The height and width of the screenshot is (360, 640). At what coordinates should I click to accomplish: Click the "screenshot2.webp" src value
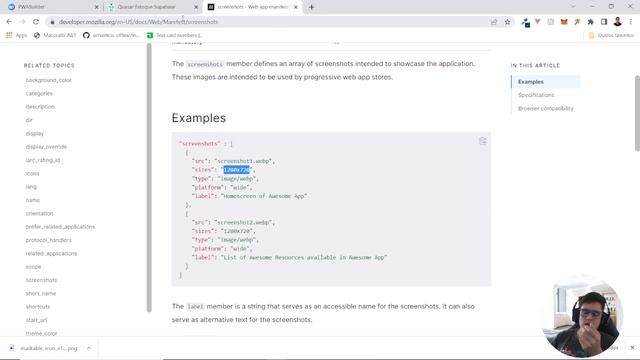pos(244,222)
